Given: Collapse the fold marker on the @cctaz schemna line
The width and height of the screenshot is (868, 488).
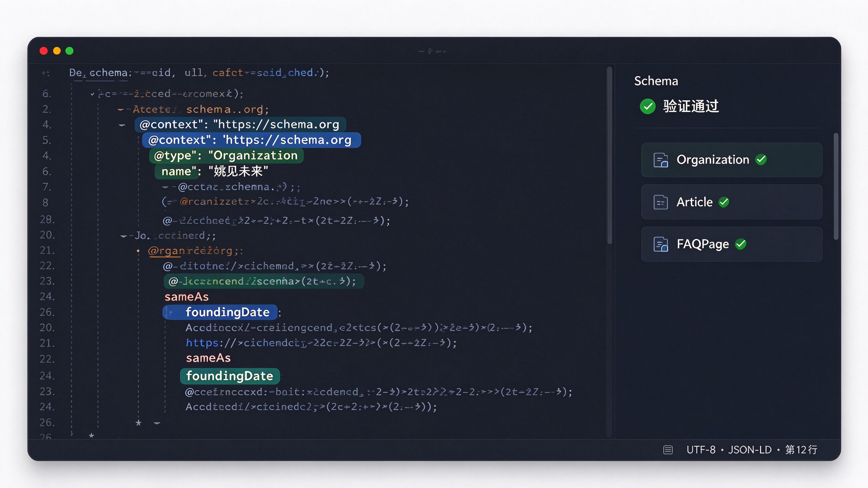Looking at the screenshot, I should click(x=165, y=187).
